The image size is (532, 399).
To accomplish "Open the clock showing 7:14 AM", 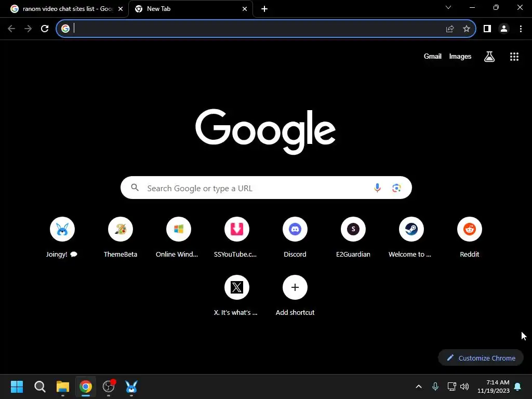I will 494,387.
